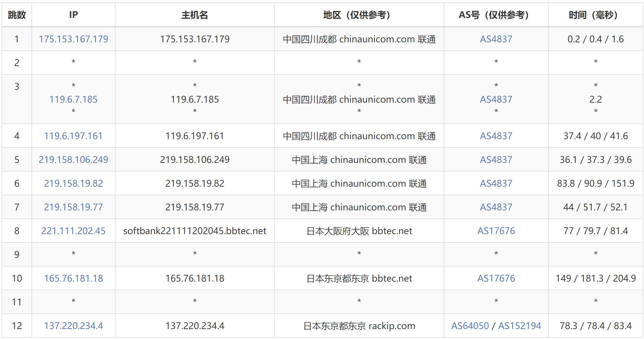Open the AS152194 link
The width and height of the screenshot is (644, 339).
pos(519,326)
